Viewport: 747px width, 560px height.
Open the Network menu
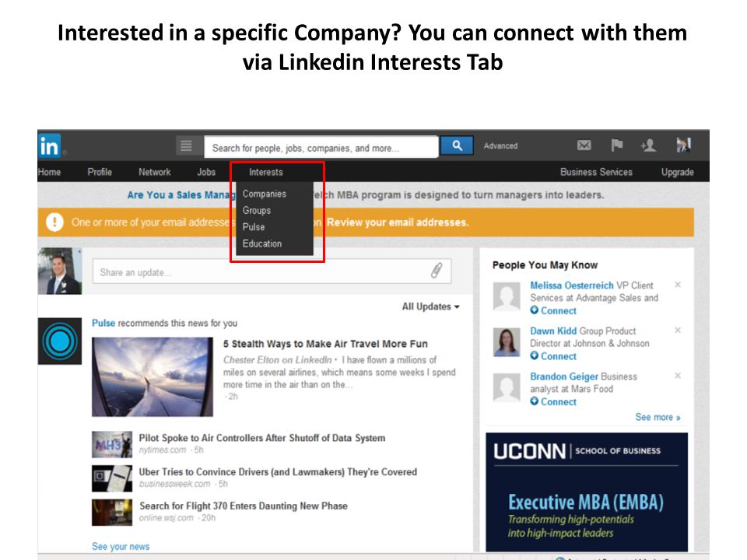[154, 172]
